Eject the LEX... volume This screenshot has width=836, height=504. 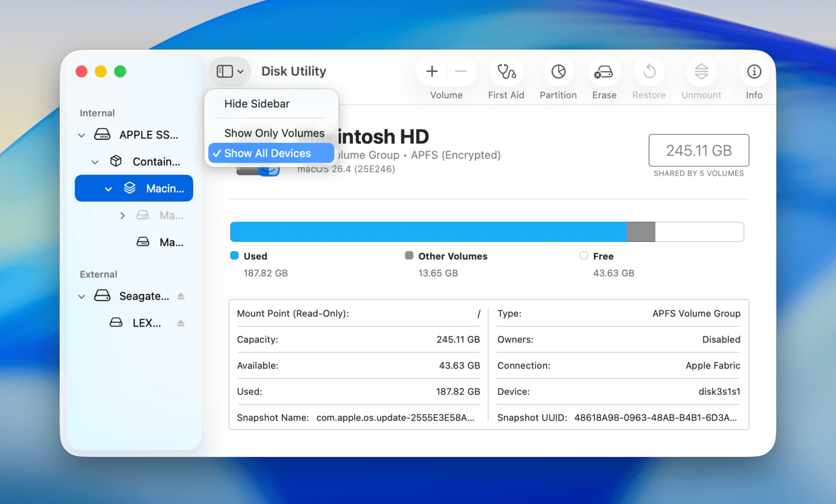pos(181,323)
